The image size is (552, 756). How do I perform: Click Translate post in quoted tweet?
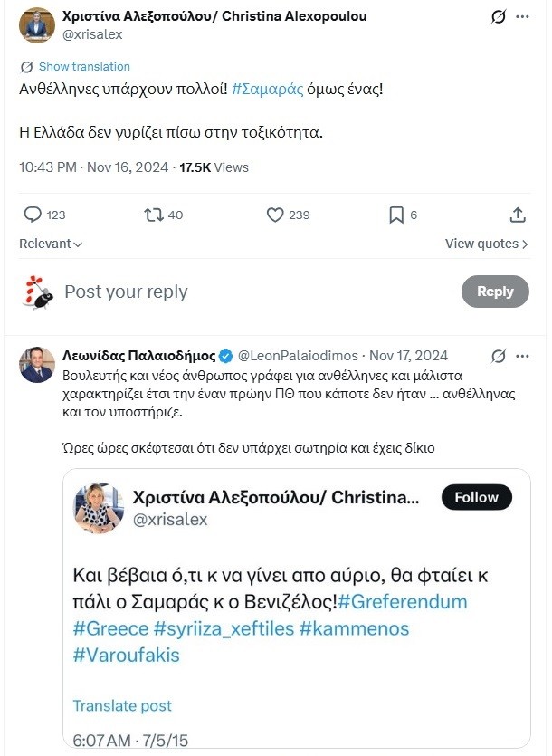tap(122, 705)
